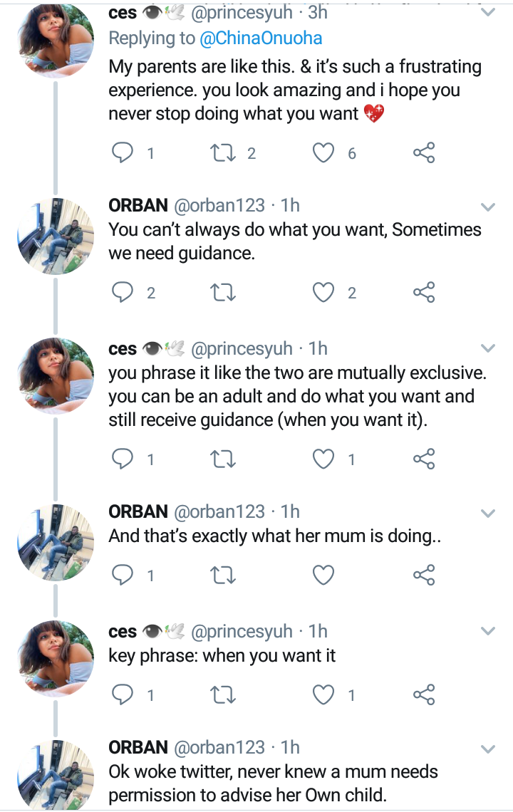513x812 pixels.
Task: Select the retweet icon on ces's mutually exclusive tweet
Action: point(224,459)
